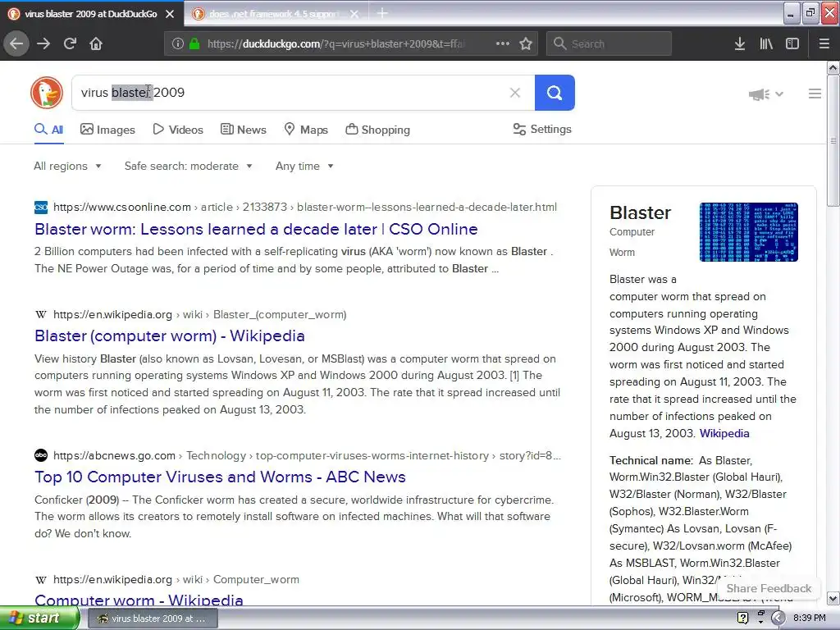This screenshot has height=630, width=840.
Task: Open the downloads arrow in toolbar
Action: click(x=740, y=43)
